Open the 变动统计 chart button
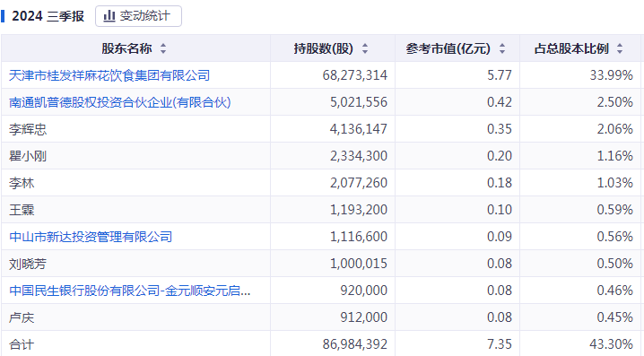 (138, 16)
